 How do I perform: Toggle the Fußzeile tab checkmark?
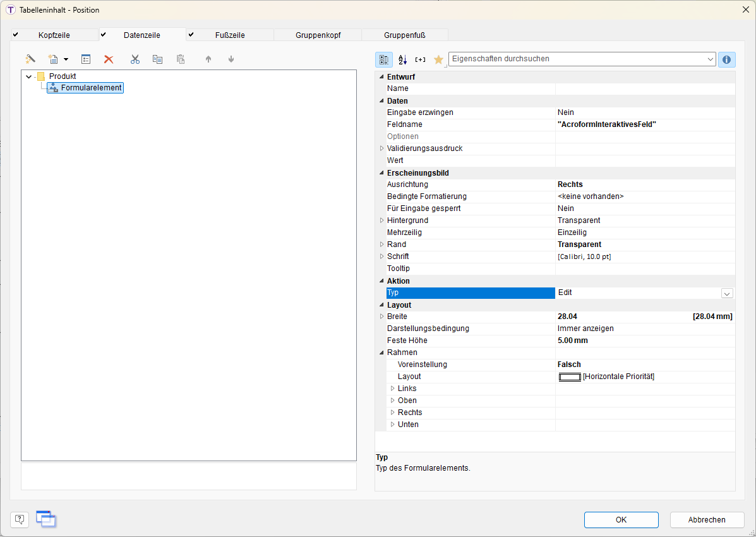pos(191,35)
